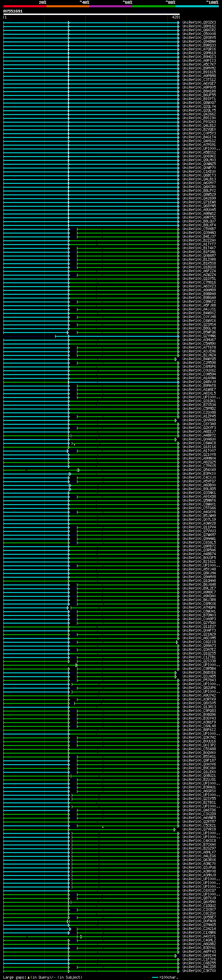Select hit label UniRef100_Q9F187

pyautogui.click(x=199, y=761)
